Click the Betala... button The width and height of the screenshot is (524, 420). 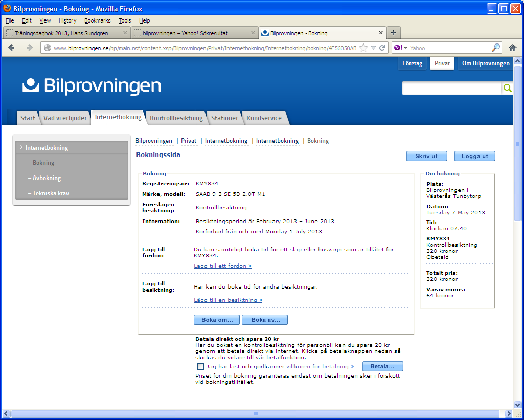382,366
